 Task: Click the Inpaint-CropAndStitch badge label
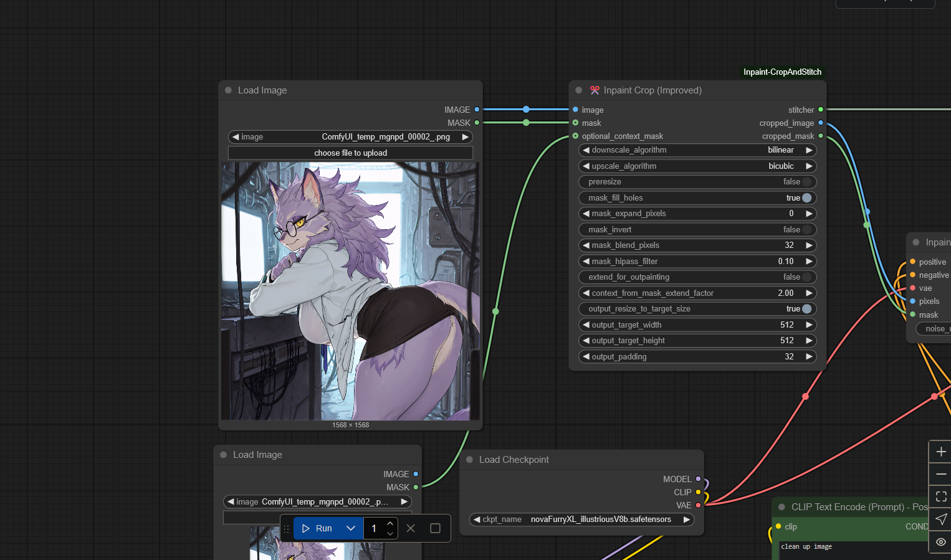(x=782, y=72)
